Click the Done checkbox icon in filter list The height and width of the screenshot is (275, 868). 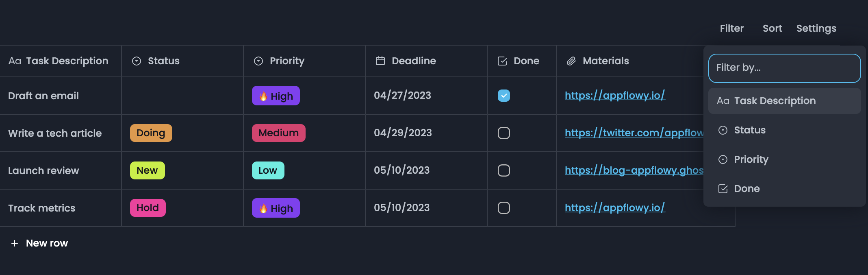pos(723,189)
